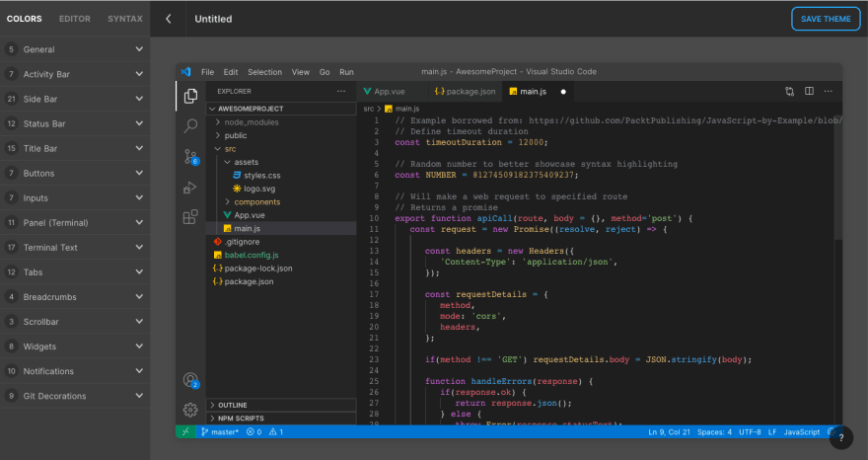
Task: Expand the Inputs color section
Action: [75, 197]
